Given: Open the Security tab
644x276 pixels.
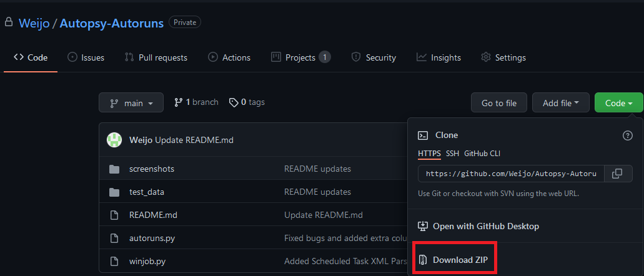Looking at the screenshot, I should coord(374,57).
